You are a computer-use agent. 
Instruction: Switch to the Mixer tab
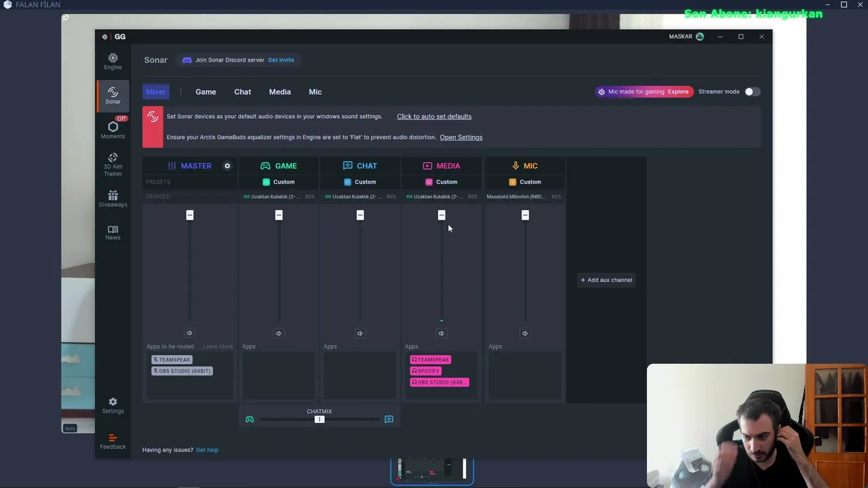click(x=155, y=91)
